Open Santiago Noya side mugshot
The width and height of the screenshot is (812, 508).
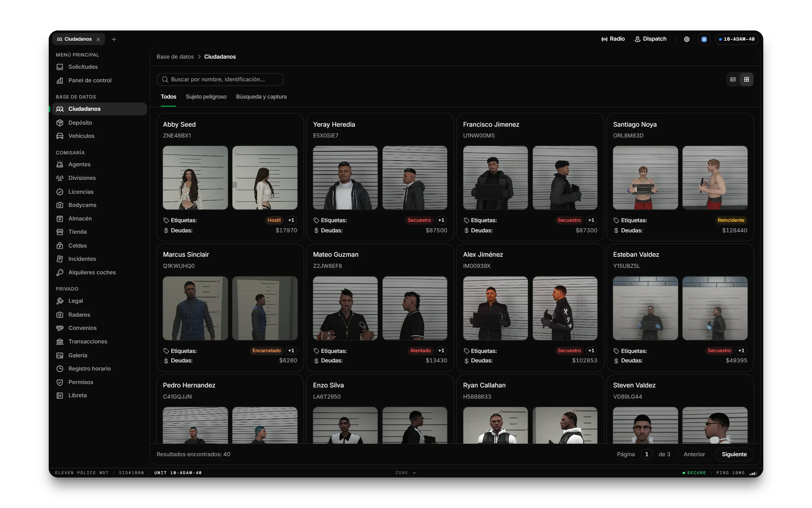click(x=715, y=177)
